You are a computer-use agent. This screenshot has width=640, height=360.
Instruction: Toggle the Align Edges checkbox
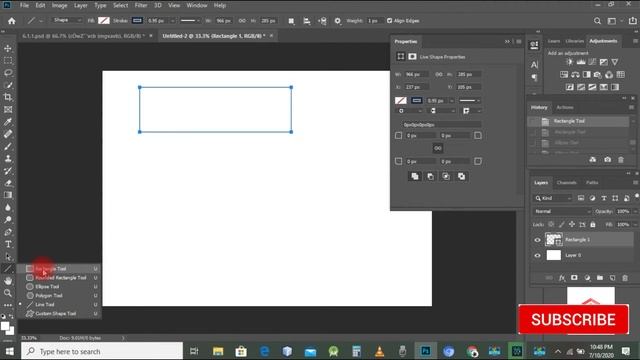pyautogui.click(x=389, y=20)
